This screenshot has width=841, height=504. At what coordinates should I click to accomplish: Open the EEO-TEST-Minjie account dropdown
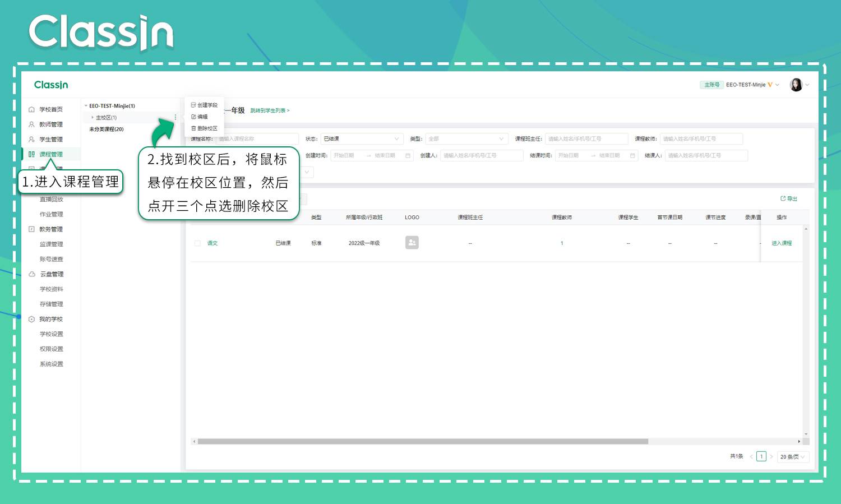752,85
